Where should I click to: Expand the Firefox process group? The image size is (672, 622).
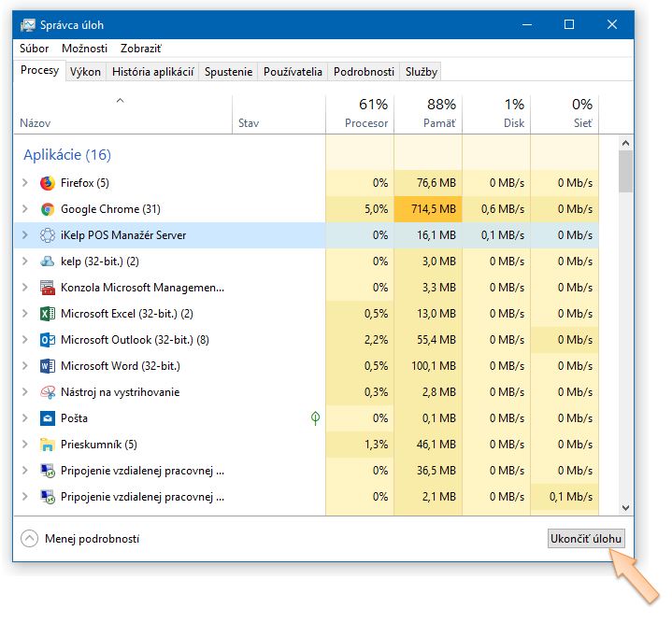(x=25, y=183)
